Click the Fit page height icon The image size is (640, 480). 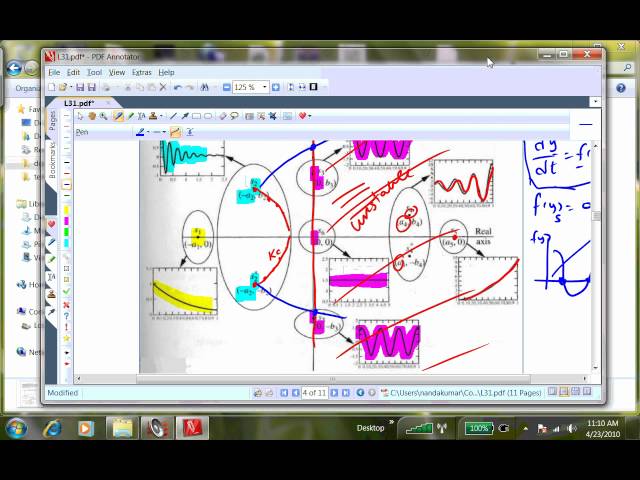click(x=291, y=87)
